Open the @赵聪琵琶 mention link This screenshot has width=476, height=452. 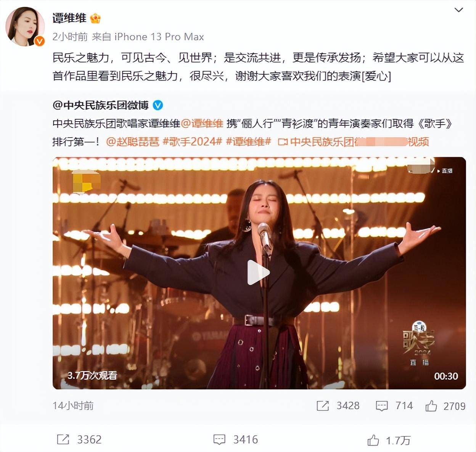(x=133, y=142)
